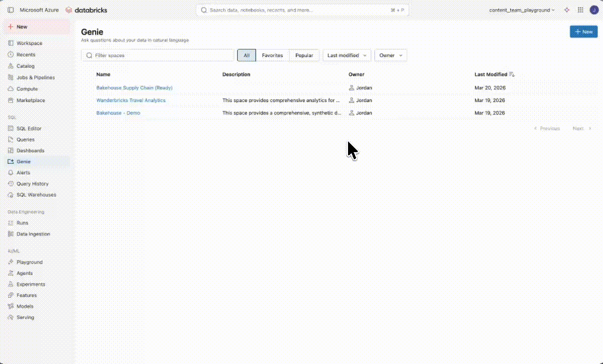Select the All filter toggle
603x364 pixels.
(246, 56)
